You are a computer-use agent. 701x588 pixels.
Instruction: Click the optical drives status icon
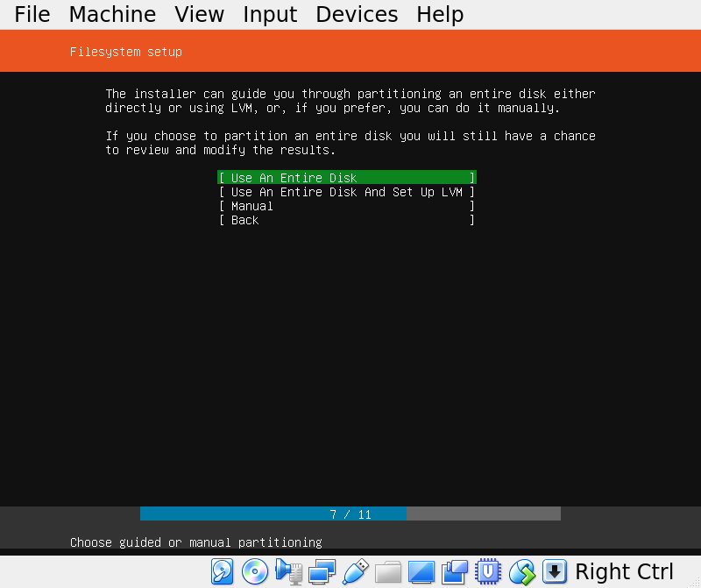click(255, 571)
